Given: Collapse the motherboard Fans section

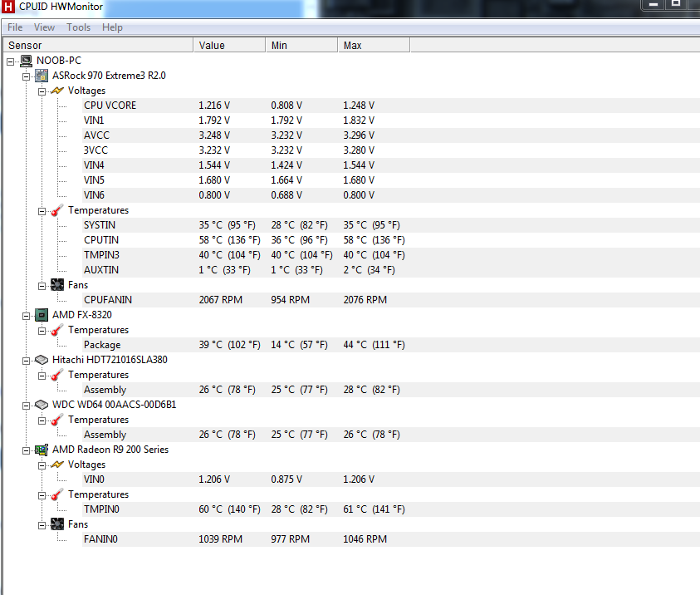Looking at the screenshot, I should click(42, 287).
